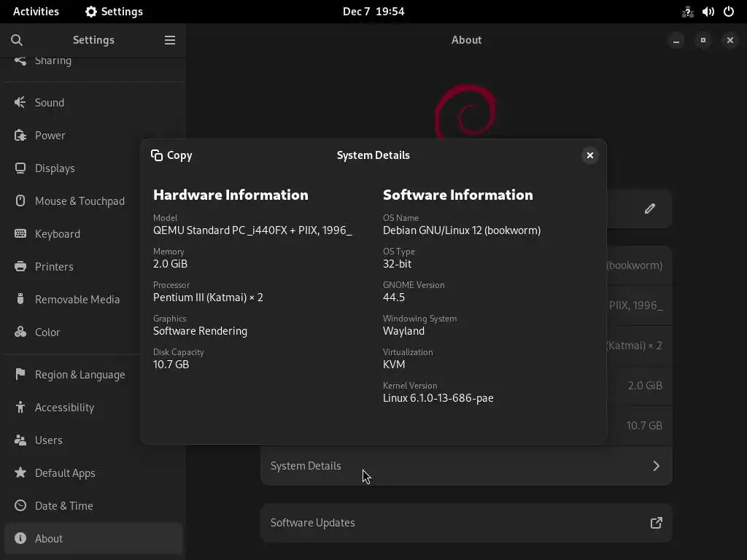Viewport: 747px width, 560px height.
Task: Click the OS Type value 32-bit
Action: (398, 264)
